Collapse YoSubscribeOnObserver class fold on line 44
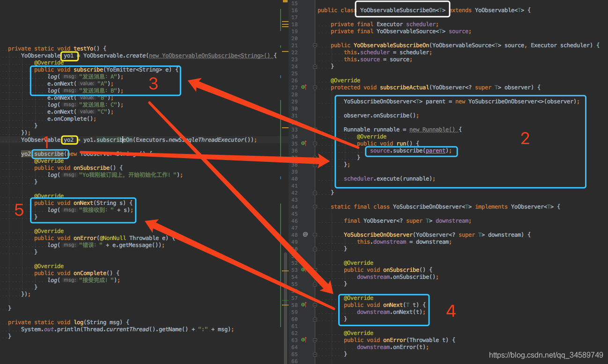The height and width of the screenshot is (364, 608). tap(315, 207)
